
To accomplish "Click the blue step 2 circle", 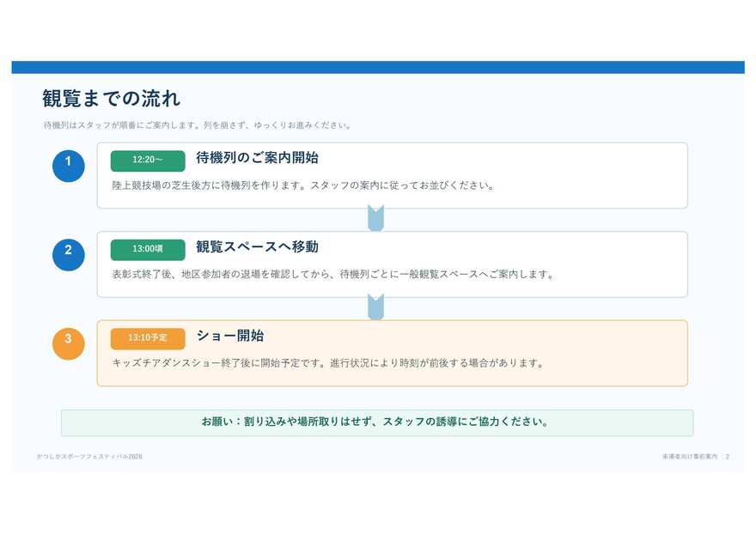I will (x=69, y=255).
